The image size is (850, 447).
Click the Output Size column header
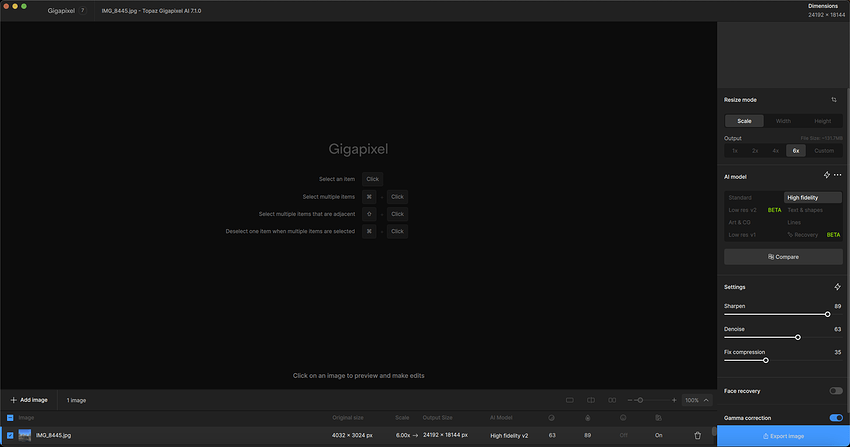tap(437, 418)
